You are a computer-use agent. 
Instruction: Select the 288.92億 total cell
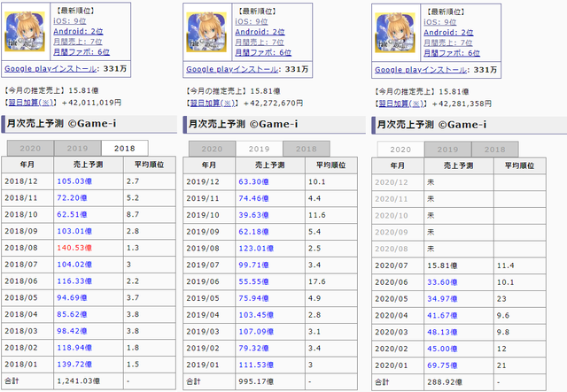459,382
